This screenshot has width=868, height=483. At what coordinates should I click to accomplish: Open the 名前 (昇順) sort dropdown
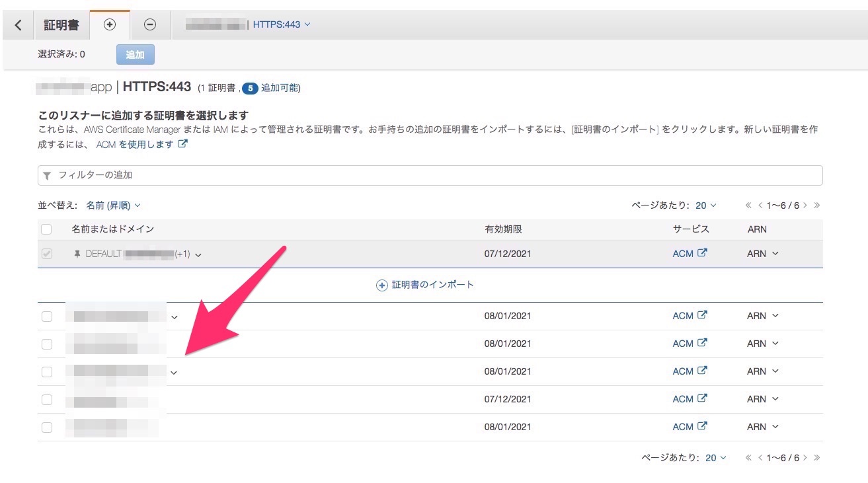(113, 205)
